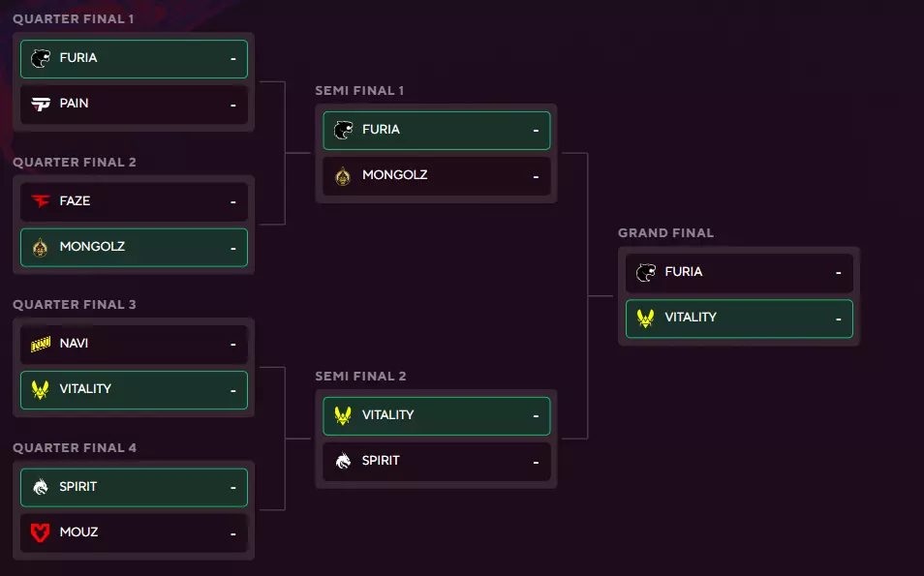Image resolution: width=924 pixels, height=576 pixels.
Task: Click the score dash beside MOUZ
Action: click(231, 531)
